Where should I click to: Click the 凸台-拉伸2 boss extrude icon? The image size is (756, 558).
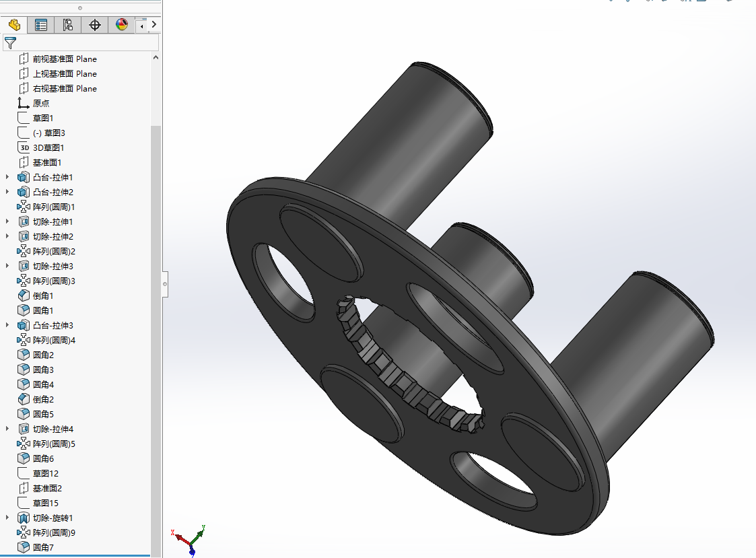(24, 192)
